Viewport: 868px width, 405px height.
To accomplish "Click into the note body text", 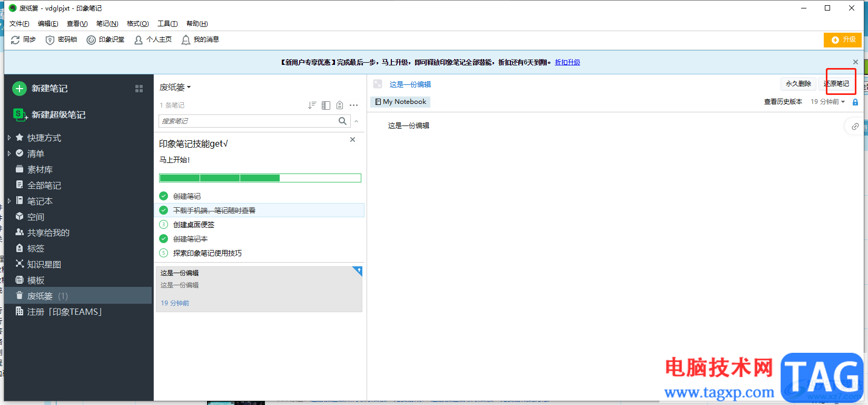I will [409, 126].
